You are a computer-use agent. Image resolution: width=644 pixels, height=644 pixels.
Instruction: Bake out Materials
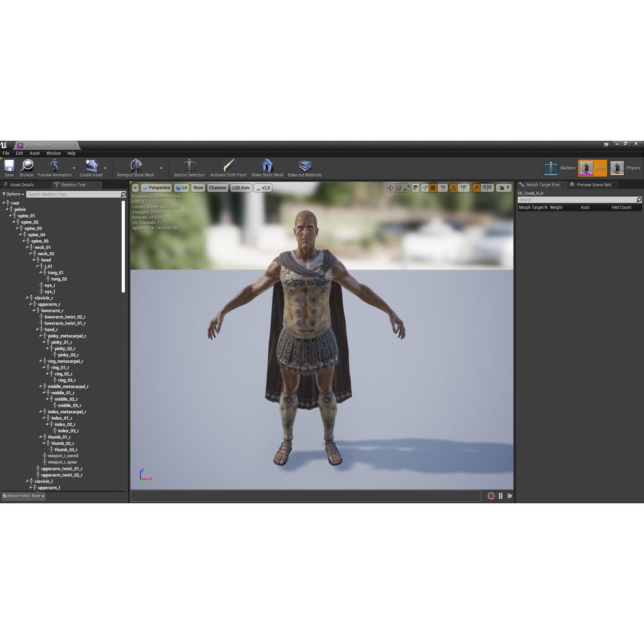[305, 168]
